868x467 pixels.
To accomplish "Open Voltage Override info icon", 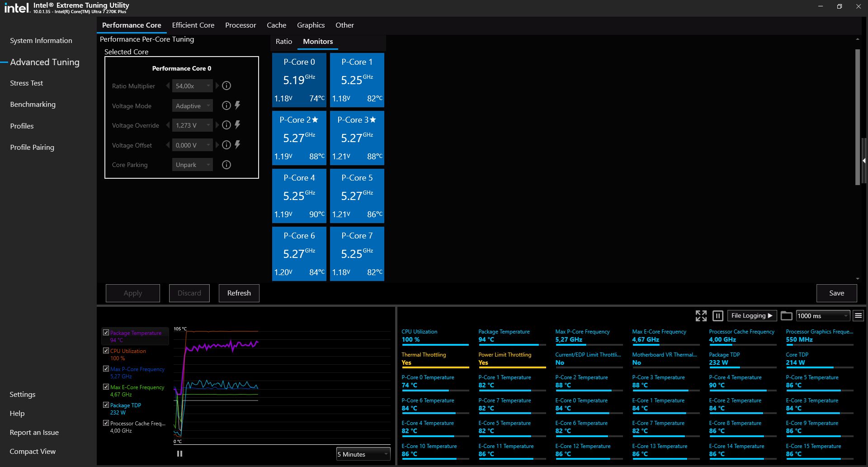I will tap(226, 125).
